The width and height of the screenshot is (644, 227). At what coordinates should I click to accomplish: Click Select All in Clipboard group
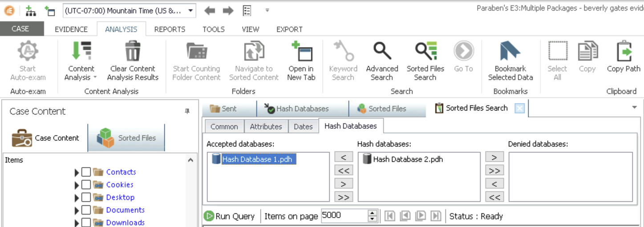tap(557, 61)
